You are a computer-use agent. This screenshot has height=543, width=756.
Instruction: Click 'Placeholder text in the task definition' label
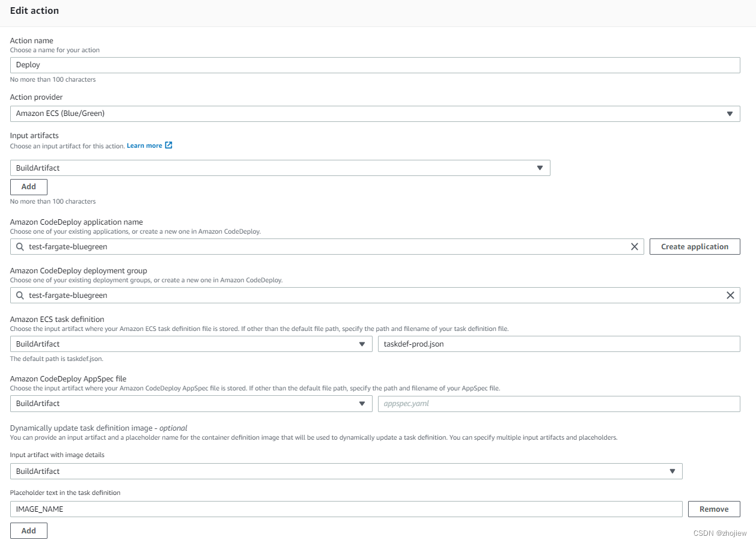tap(66, 493)
